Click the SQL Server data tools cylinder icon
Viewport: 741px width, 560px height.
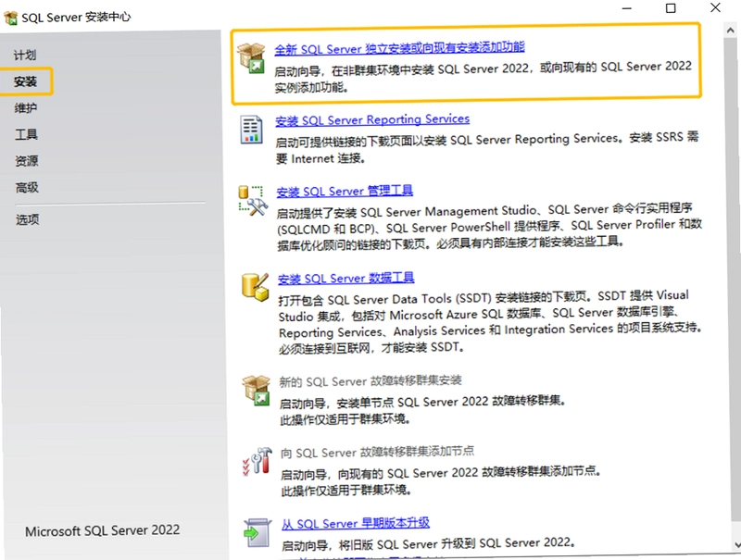255,287
